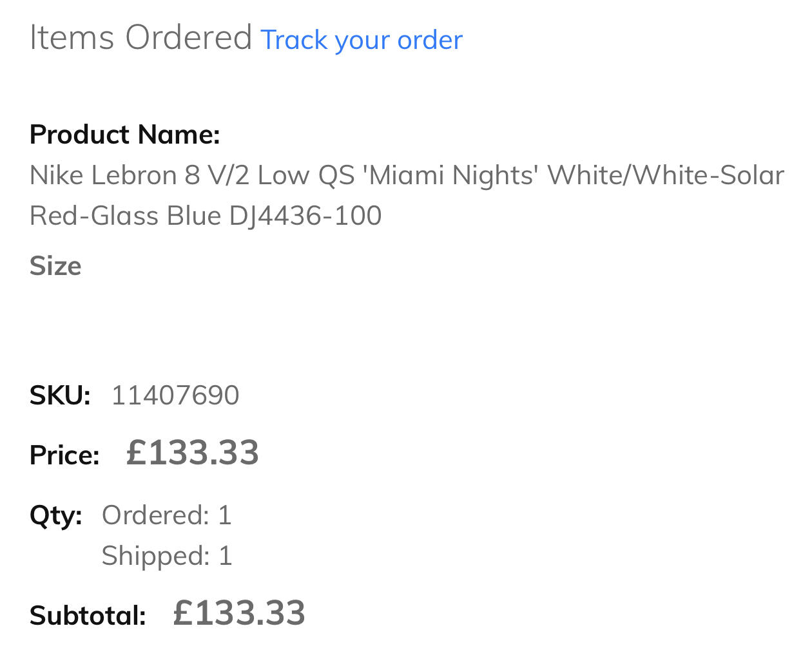
Task: Click the Shipped: 1 quantity text
Action: [166, 556]
